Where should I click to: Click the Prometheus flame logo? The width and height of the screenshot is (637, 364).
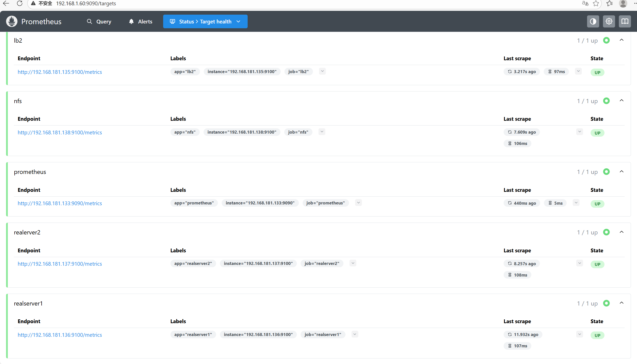point(12,21)
